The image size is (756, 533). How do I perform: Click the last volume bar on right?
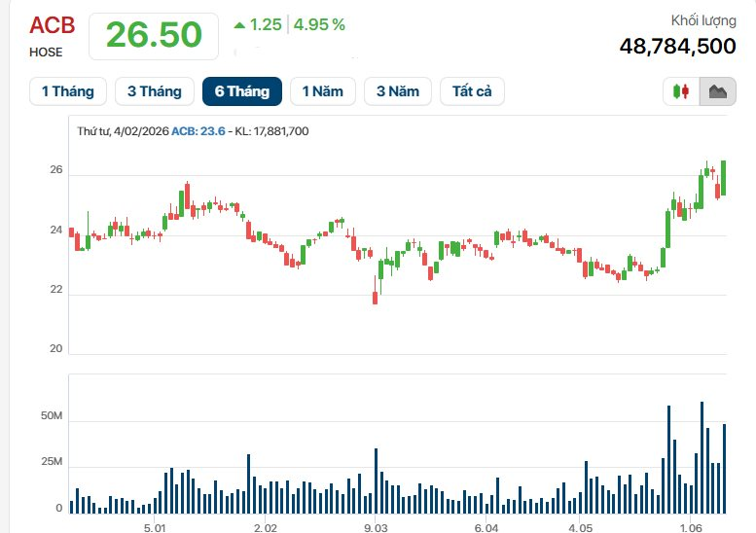click(x=724, y=469)
